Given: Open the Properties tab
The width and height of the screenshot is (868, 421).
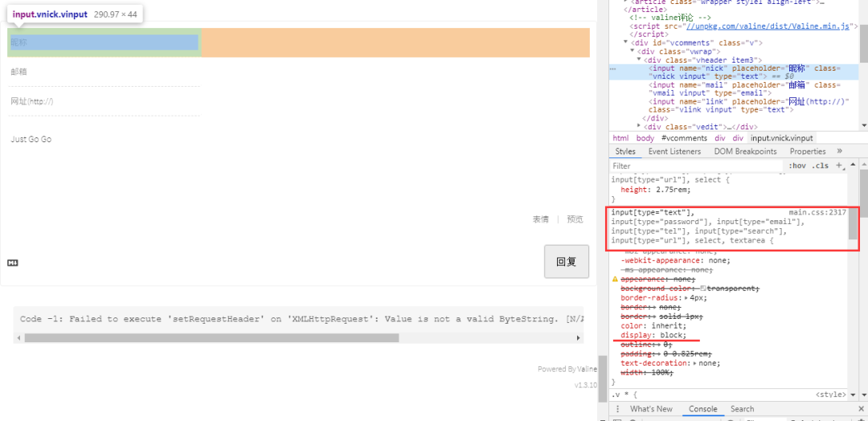Looking at the screenshot, I should 808,151.
